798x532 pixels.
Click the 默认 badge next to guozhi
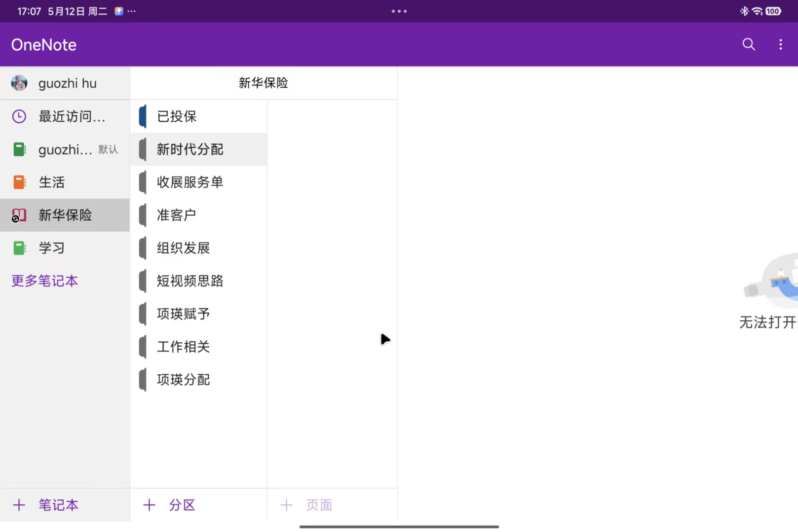(x=108, y=149)
